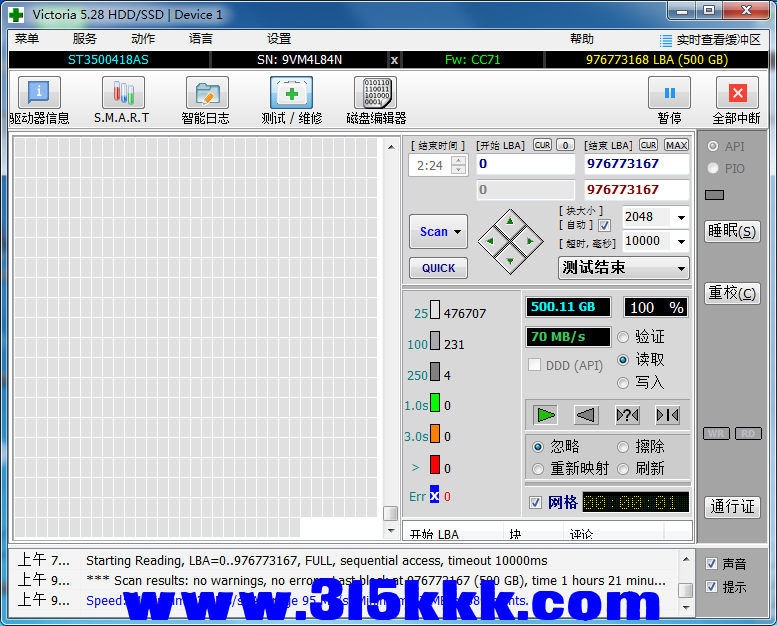Select the 写入 write radio button
This screenshot has height=626, width=777.
tap(623, 383)
